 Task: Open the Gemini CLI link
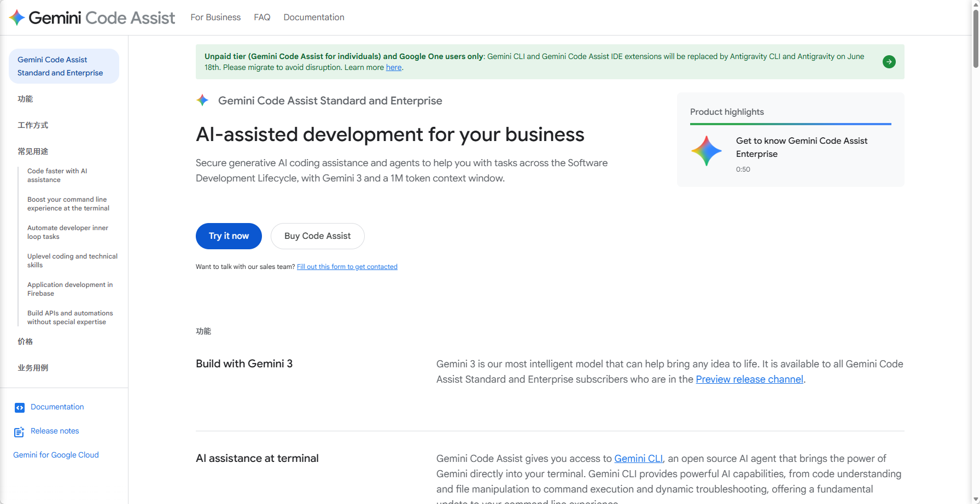pyautogui.click(x=638, y=459)
